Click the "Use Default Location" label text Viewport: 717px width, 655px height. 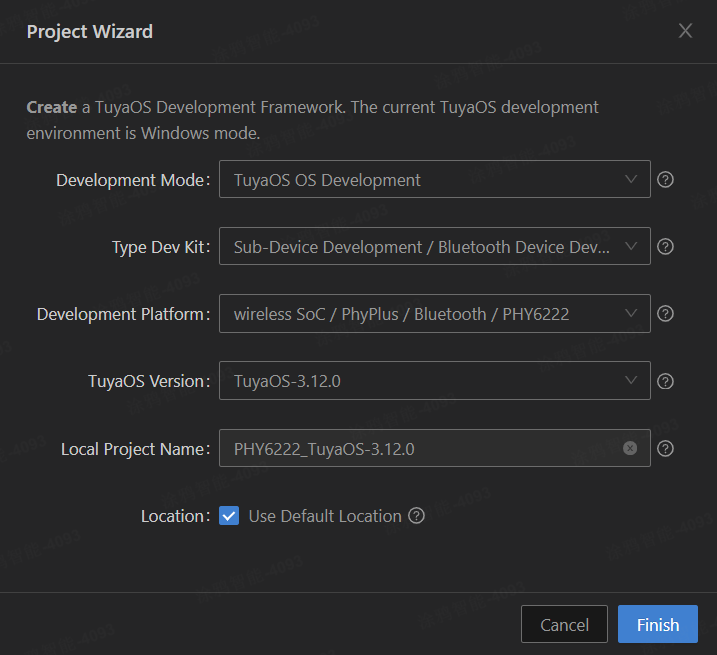pyautogui.click(x=324, y=516)
